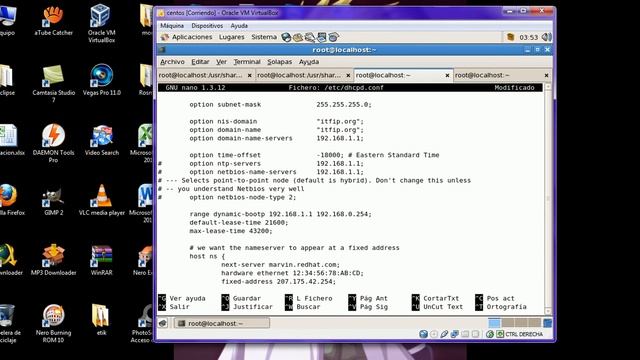640x360 pixels.
Task: Click the host key arrow icon beside CTRL DERECHA
Action: pyautogui.click(x=500, y=334)
